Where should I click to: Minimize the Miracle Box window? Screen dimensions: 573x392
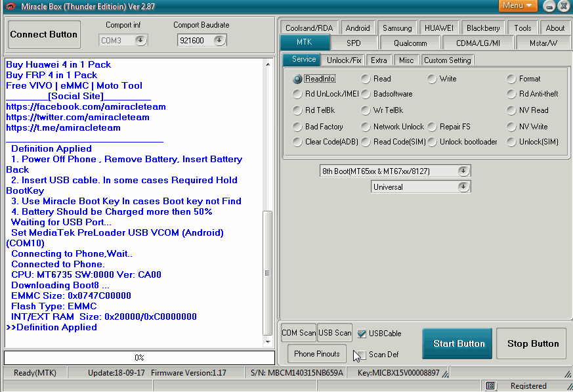click(549, 6)
